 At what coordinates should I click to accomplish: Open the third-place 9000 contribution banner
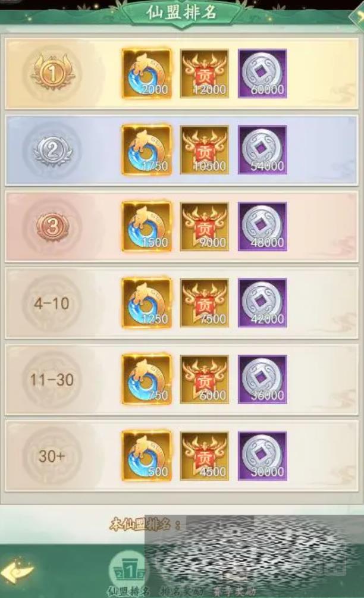click(x=205, y=227)
